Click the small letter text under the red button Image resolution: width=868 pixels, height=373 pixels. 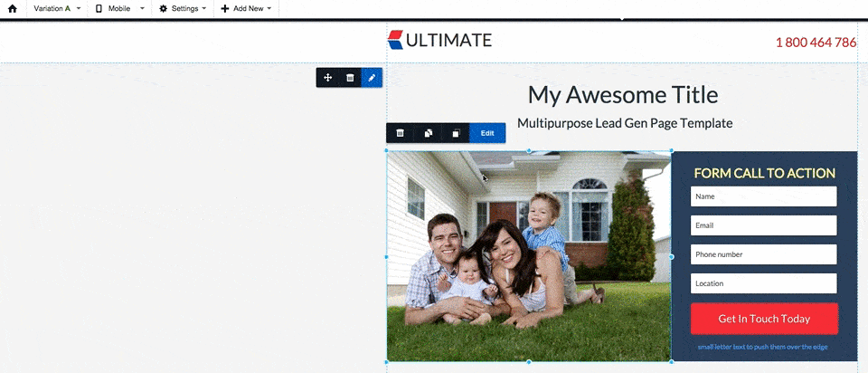click(763, 347)
